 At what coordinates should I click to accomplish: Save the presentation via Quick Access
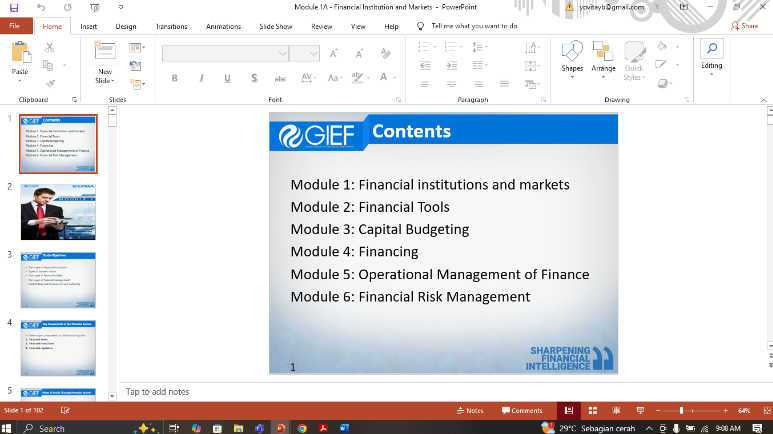pos(14,7)
